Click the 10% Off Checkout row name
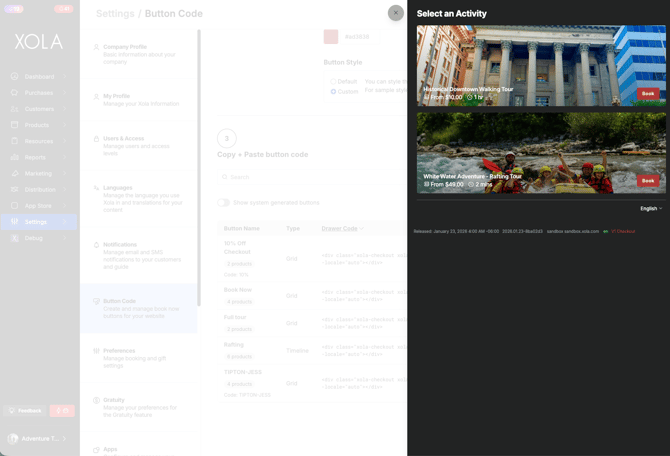Viewport: 670px width, 456px height. pyautogui.click(x=237, y=247)
